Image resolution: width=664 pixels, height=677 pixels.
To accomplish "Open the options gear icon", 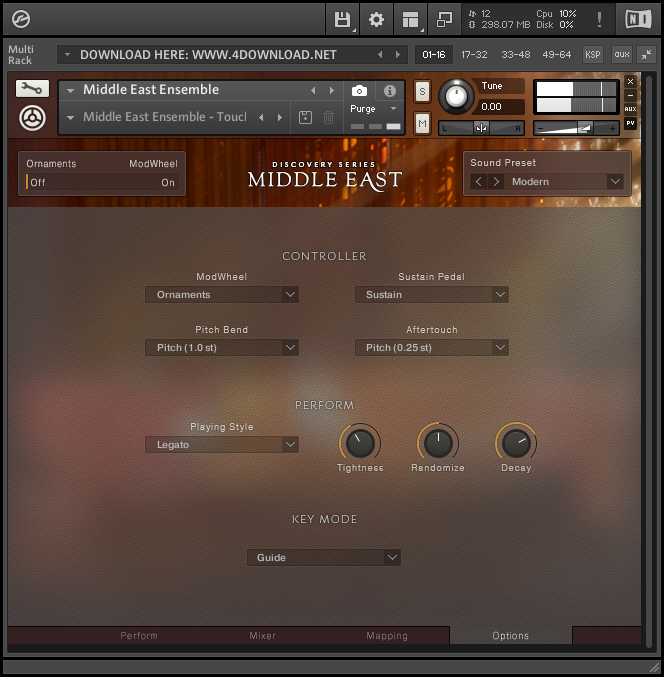I will [x=376, y=19].
